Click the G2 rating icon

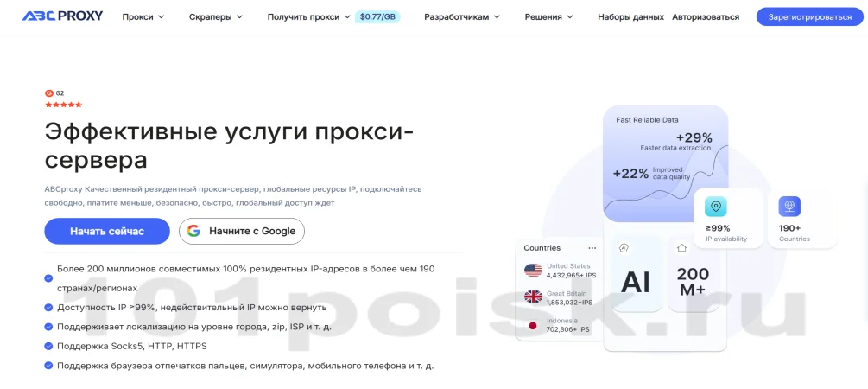[x=48, y=93]
